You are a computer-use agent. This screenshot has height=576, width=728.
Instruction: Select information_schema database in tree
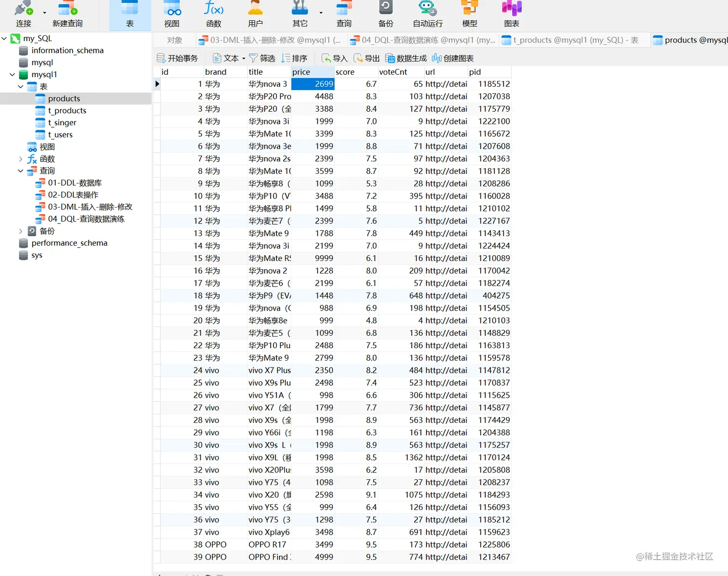coord(67,51)
